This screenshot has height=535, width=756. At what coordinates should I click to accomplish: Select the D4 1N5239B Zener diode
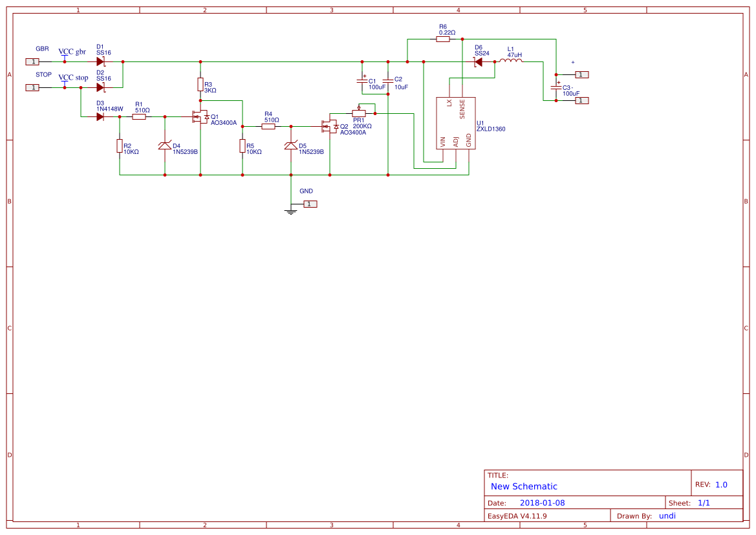[x=165, y=146]
